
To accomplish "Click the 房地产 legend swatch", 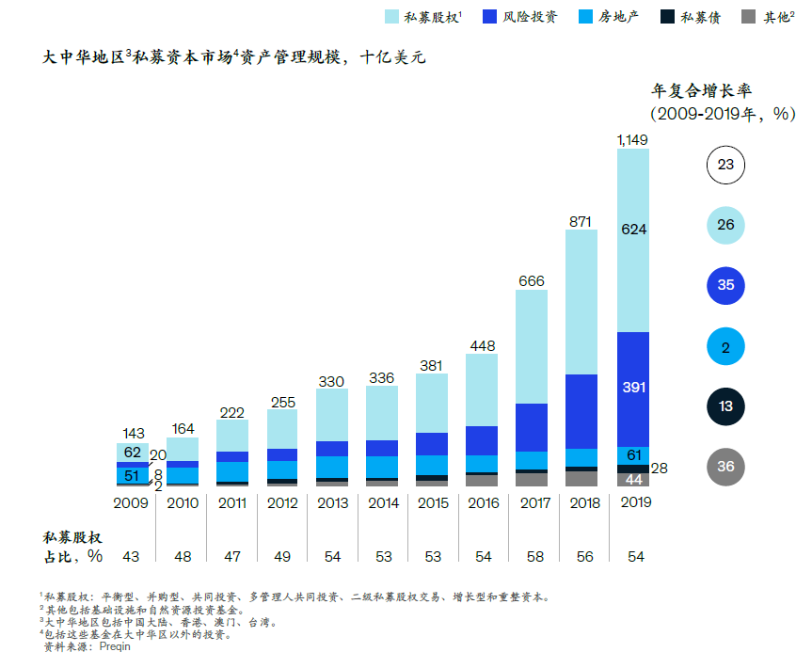I will (x=585, y=17).
